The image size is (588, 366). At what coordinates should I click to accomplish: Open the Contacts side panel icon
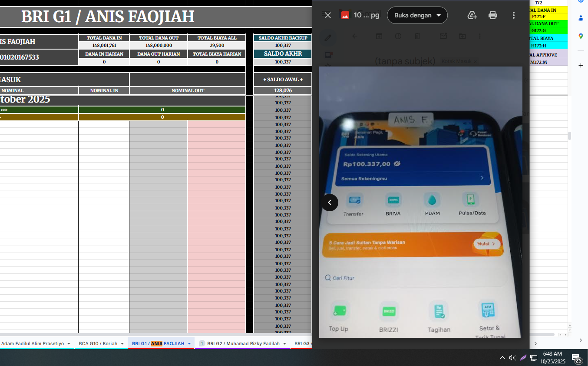581,18
